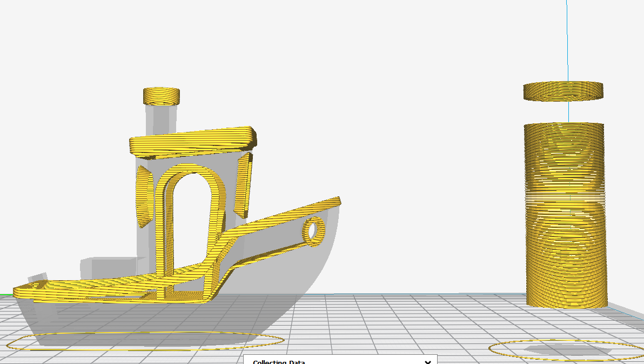Click the floating printed disc above the tower

point(563,91)
